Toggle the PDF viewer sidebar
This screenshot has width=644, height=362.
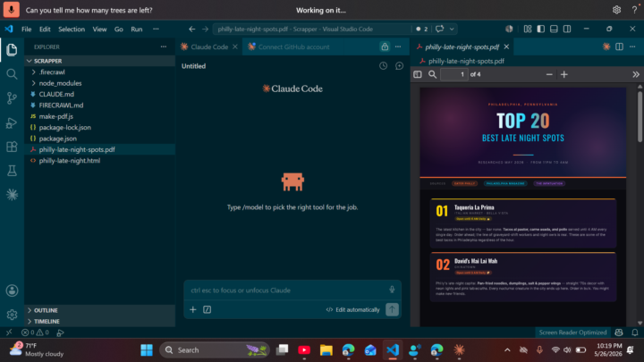coord(418,74)
